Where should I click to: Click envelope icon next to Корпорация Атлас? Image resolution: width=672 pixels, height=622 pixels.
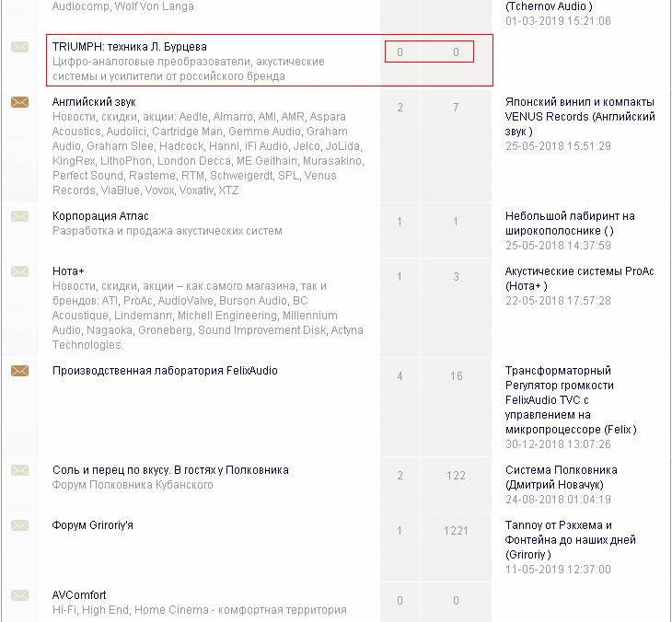(19, 216)
